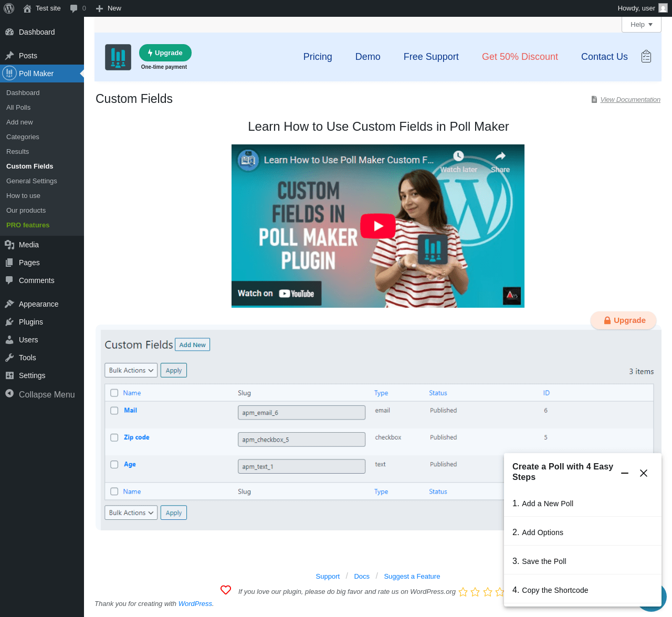The image size is (672, 617).
Task: Click the apm_email_6 slug field
Action: [301, 413]
